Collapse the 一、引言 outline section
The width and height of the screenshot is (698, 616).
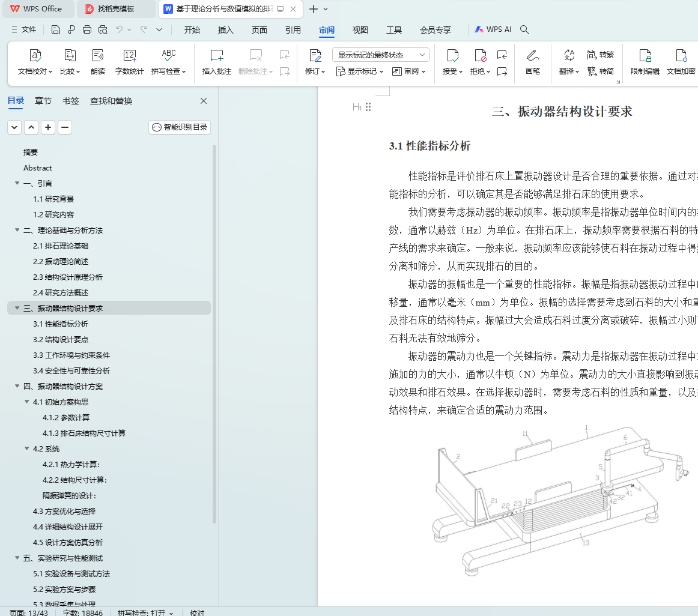[17, 183]
